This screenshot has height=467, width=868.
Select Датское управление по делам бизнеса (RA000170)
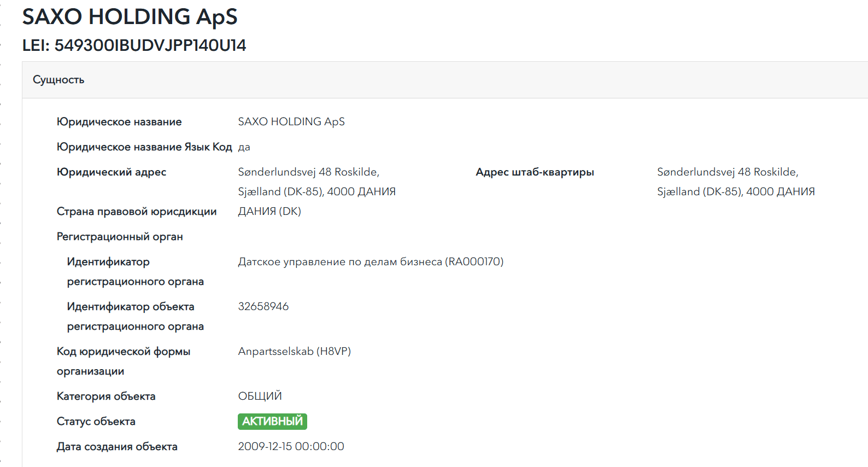pyautogui.click(x=371, y=262)
